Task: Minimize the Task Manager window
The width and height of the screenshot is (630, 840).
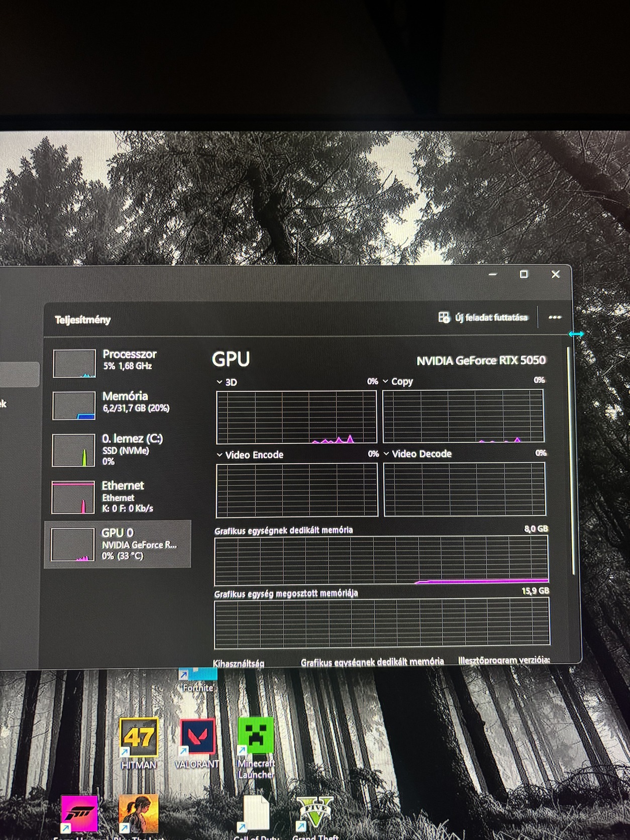Action: coord(493,274)
